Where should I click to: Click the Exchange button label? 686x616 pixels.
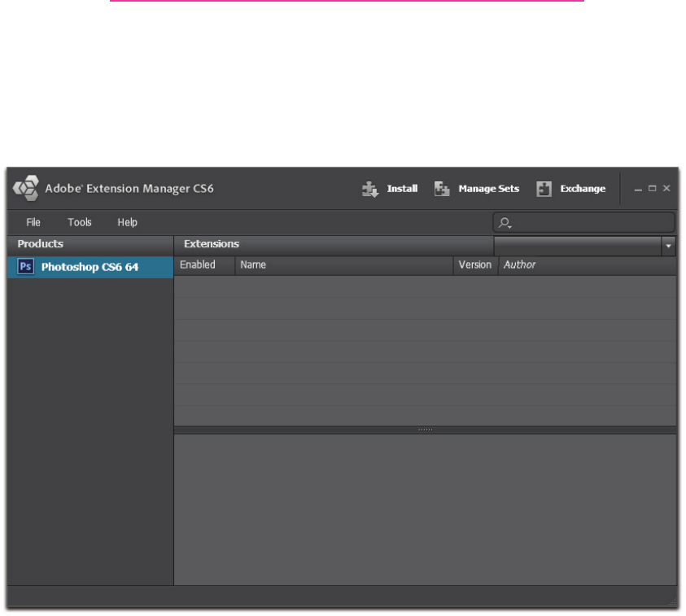[x=583, y=189]
